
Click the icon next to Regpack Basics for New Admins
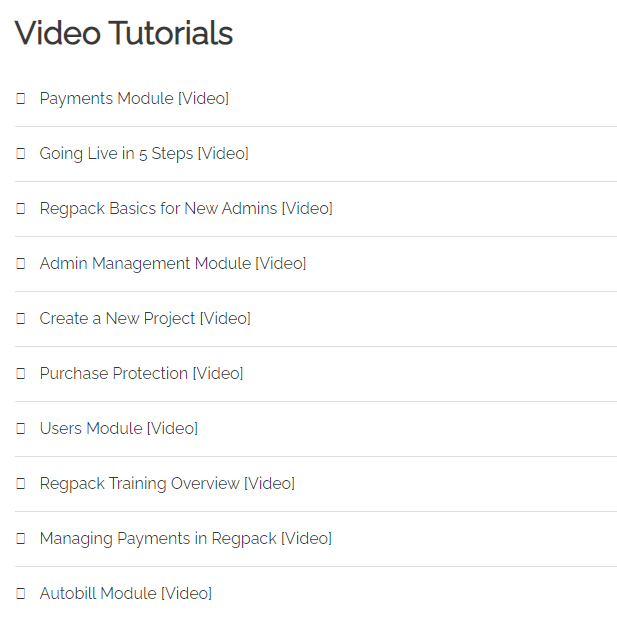(20, 208)
